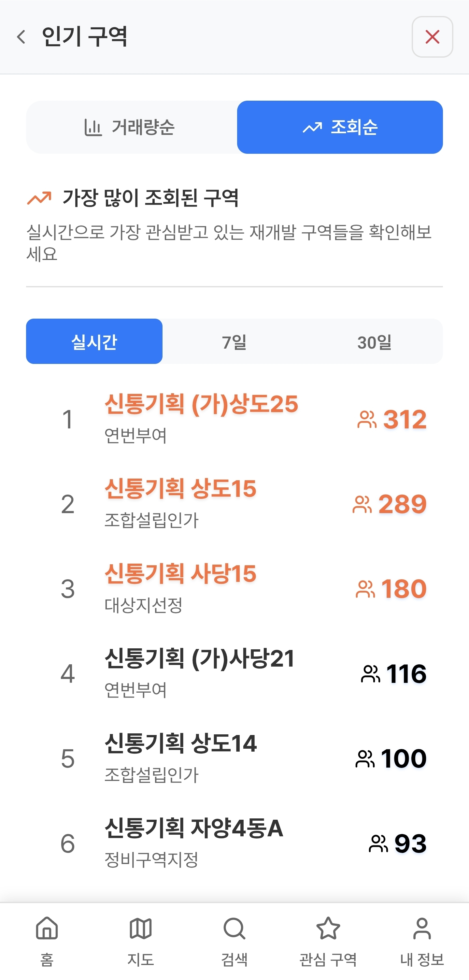Switch time range to 30일
The width and height of the screenshot is (469, 980).
pos(374,341)
